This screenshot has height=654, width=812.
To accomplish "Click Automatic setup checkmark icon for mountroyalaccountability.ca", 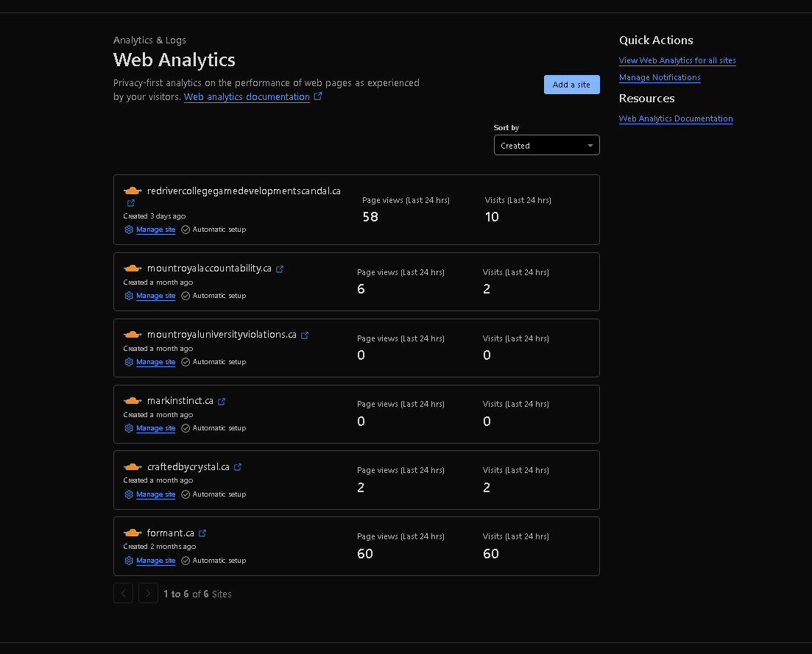I will pos(186,296).
